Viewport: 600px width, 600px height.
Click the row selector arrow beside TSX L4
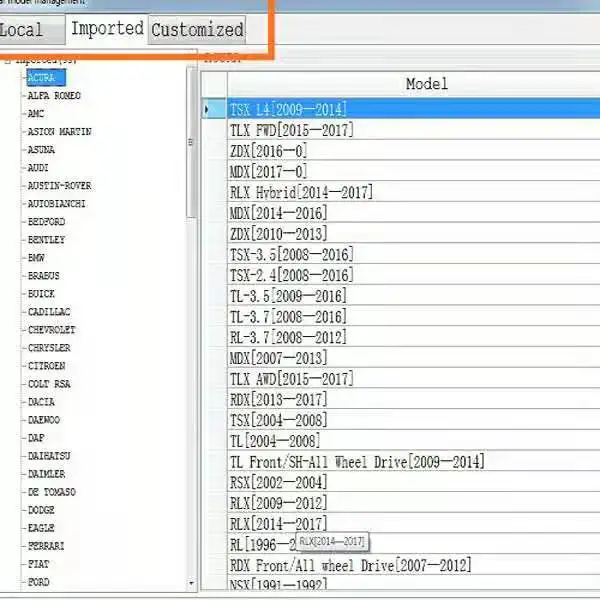pos(208,109)
